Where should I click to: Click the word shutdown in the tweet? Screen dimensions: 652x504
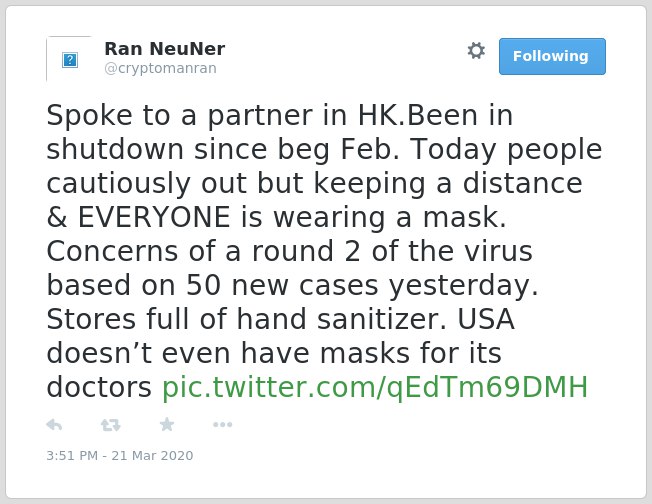click(115, 149)
